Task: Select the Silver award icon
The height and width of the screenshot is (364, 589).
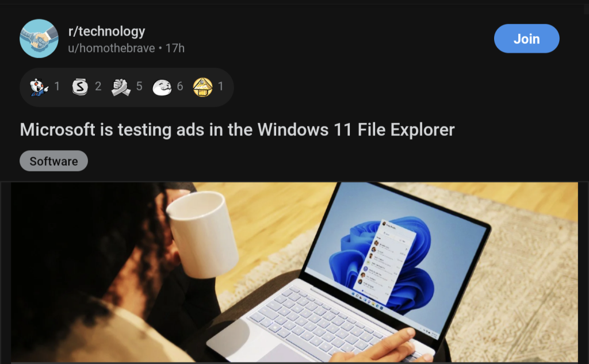Action: click(x=80, y=87)
